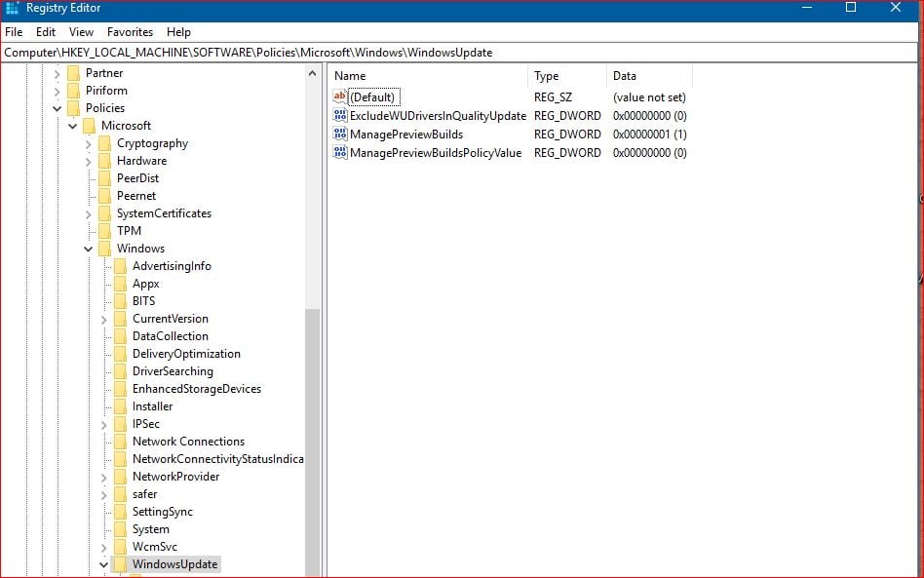Click the Cryptography folder icon
The height and width of the screenshot is (578, 924).
pos(105,143)
